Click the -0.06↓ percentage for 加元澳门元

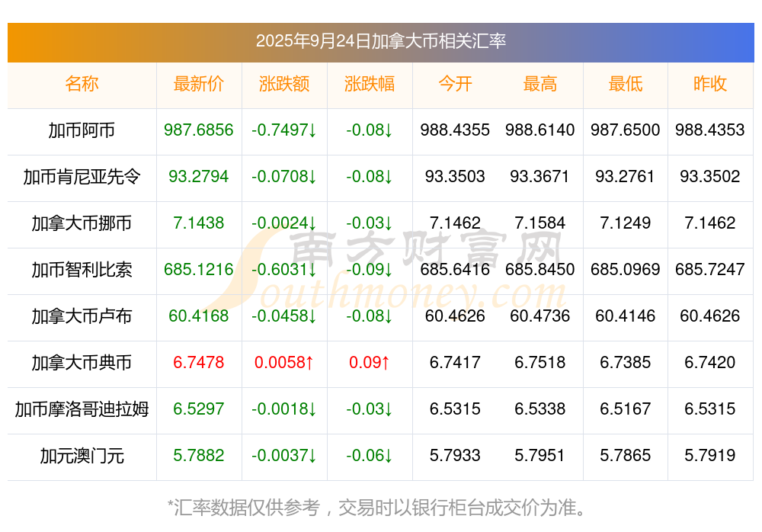(x=370, y=455)
